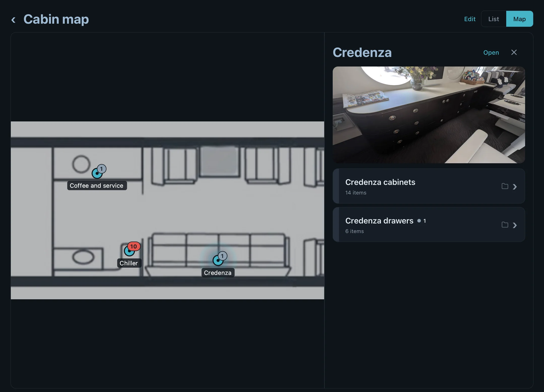This screenshot has width=544, height=392.
Task: Open the Credenza drawers folder row
Action: tap(429, 225)
